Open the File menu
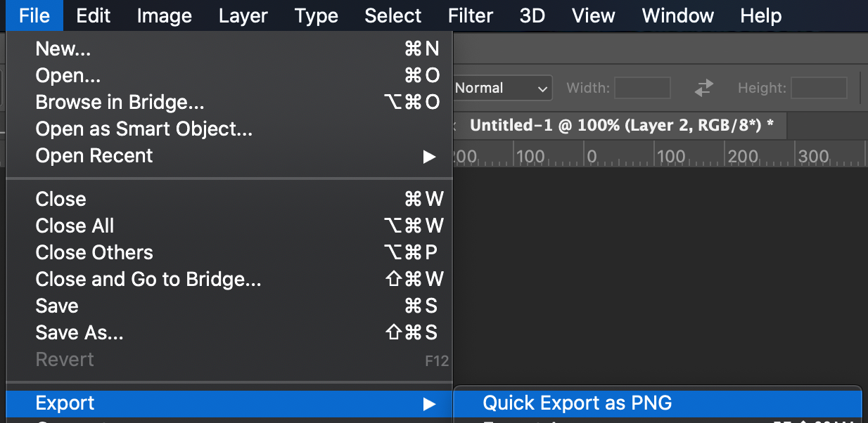This screenshot has height=423, width=868. pyautogui.click(x=34, y=15)
